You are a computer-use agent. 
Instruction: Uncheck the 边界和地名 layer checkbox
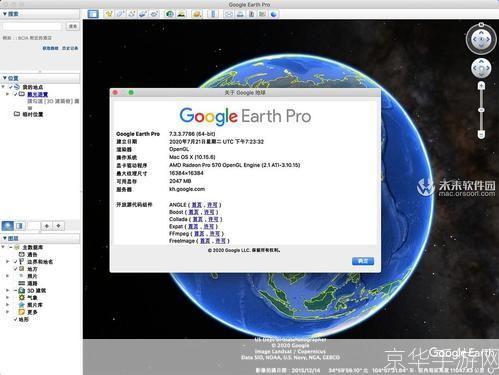15,262
